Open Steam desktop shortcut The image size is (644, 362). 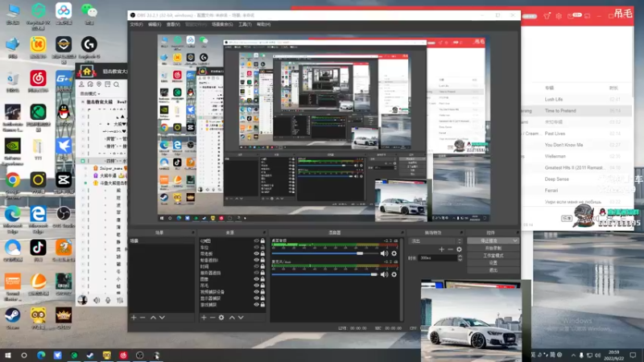(12, 319)
